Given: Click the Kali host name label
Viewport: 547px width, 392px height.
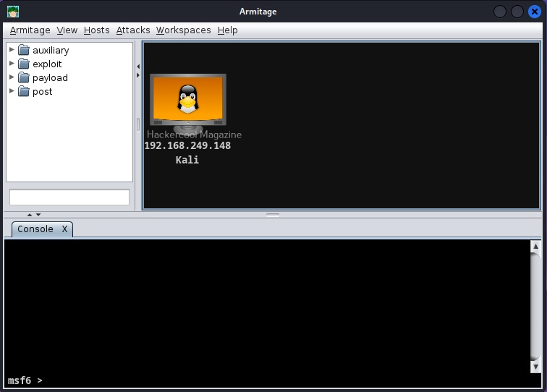Looking at the screenshot, I should [187, 160].
